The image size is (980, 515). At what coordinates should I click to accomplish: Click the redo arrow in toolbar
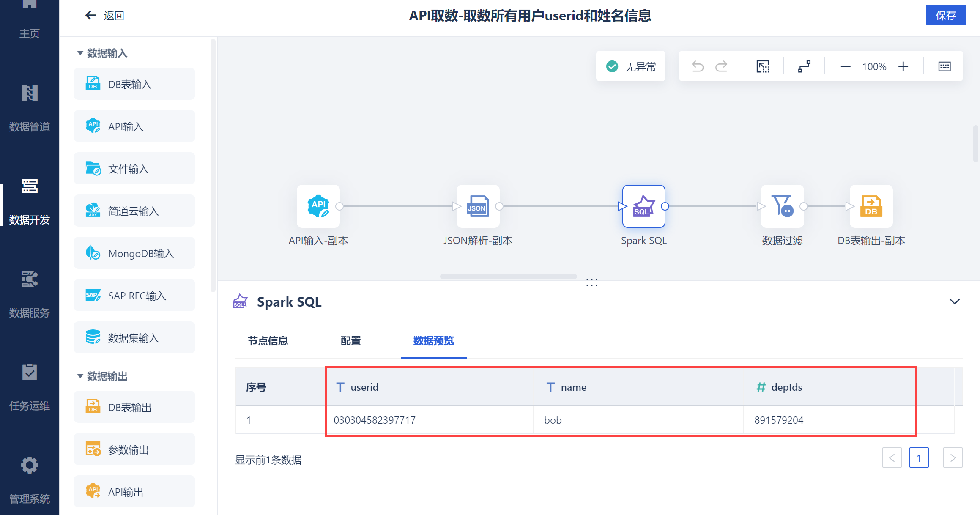coord(721,66)
